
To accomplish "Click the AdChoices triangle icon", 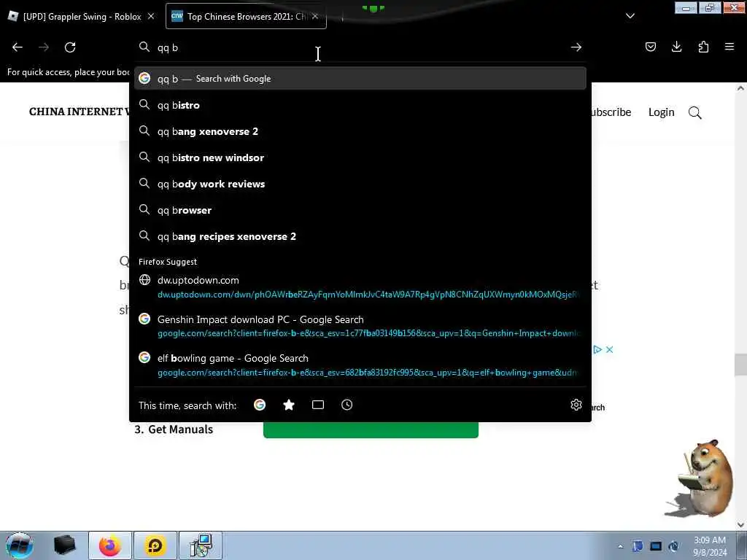I will click(597, 349).
